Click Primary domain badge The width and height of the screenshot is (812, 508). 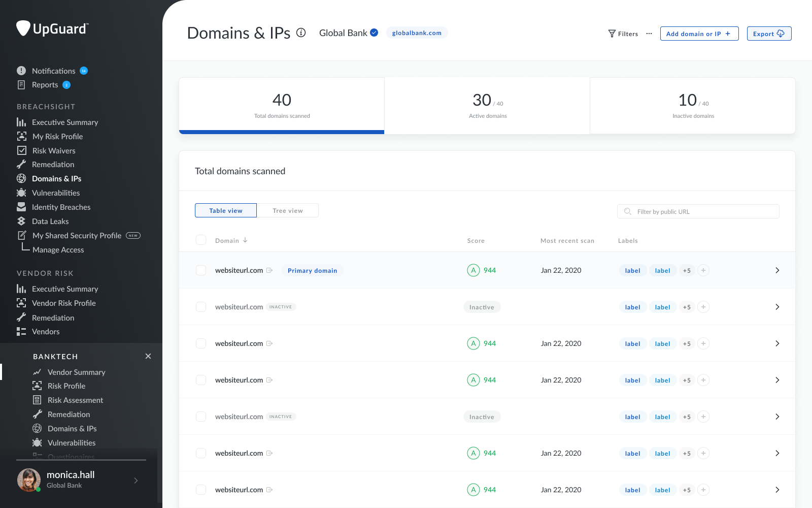pos(312,270)
